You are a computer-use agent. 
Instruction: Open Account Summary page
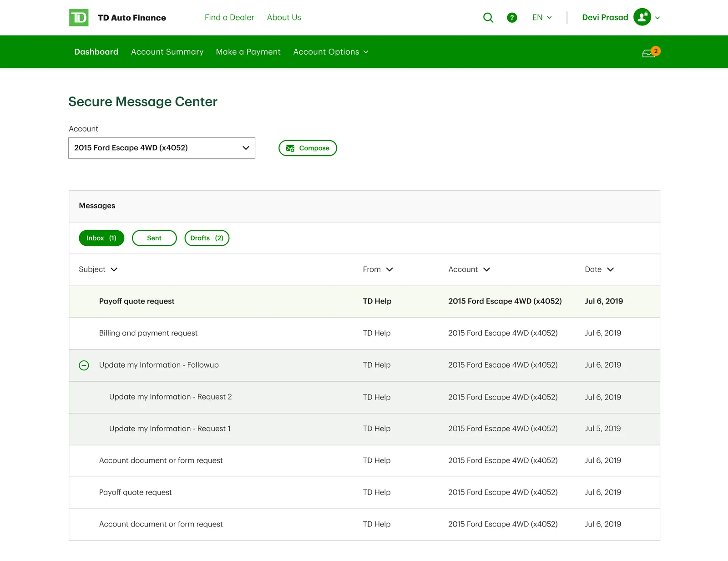(167, 52)
